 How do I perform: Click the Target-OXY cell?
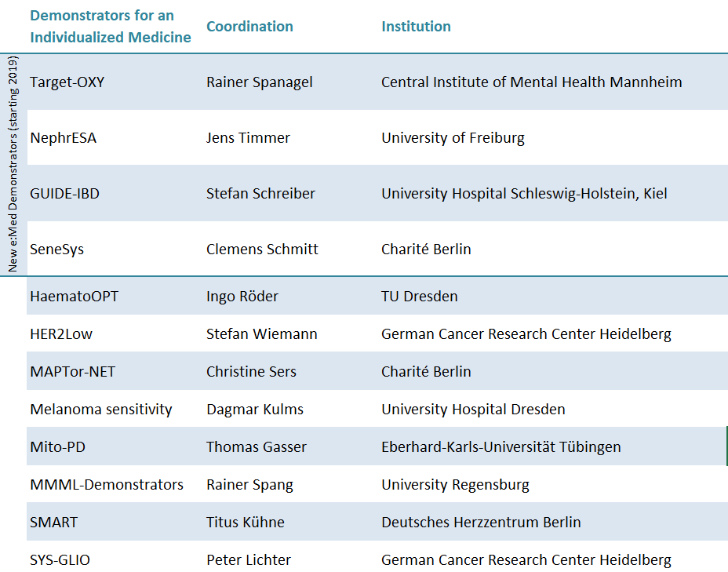67,82
